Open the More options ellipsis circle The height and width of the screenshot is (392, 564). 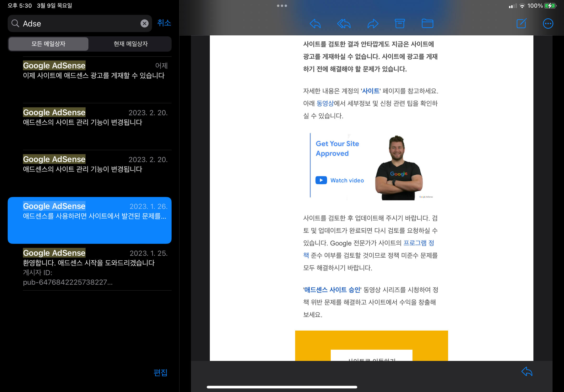[548, 24]
